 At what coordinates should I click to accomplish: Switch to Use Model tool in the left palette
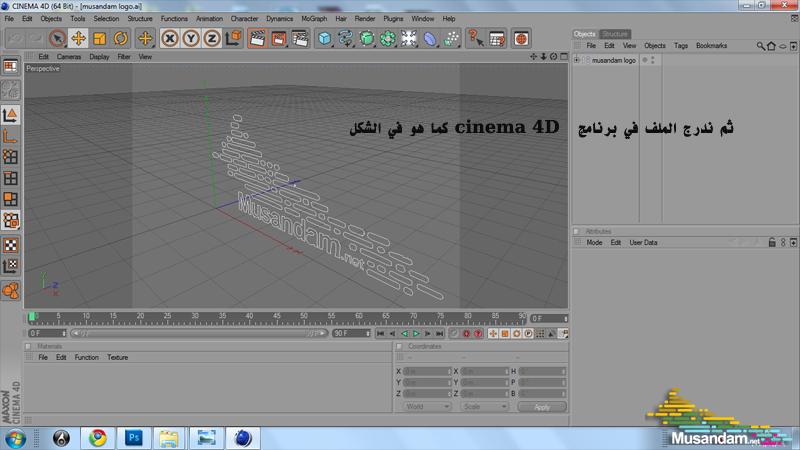[11, 115]
